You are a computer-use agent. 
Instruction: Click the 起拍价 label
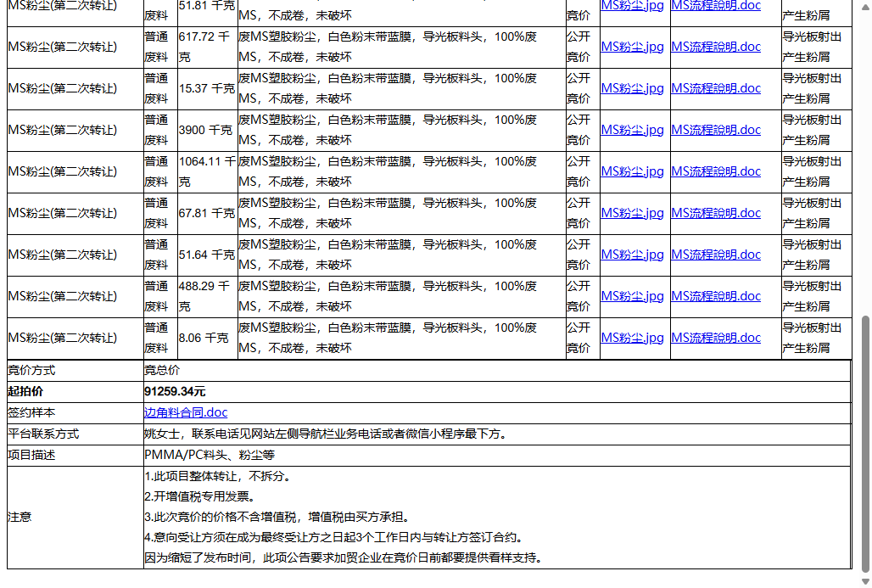(25, 392)
